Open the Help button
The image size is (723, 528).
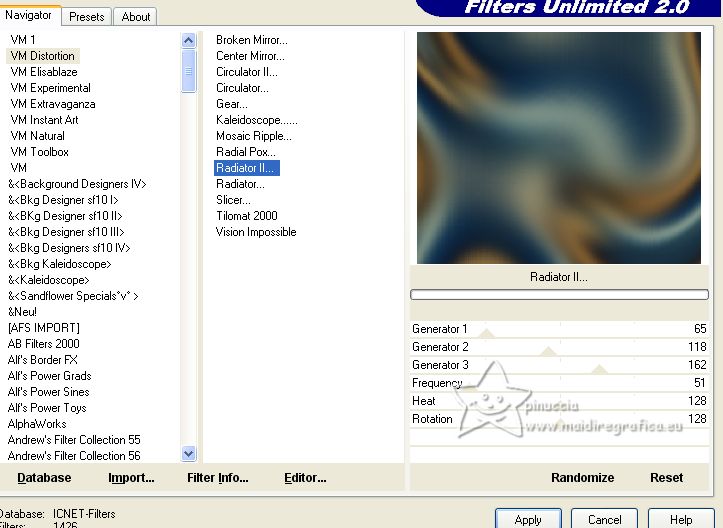tap(681, 519)
